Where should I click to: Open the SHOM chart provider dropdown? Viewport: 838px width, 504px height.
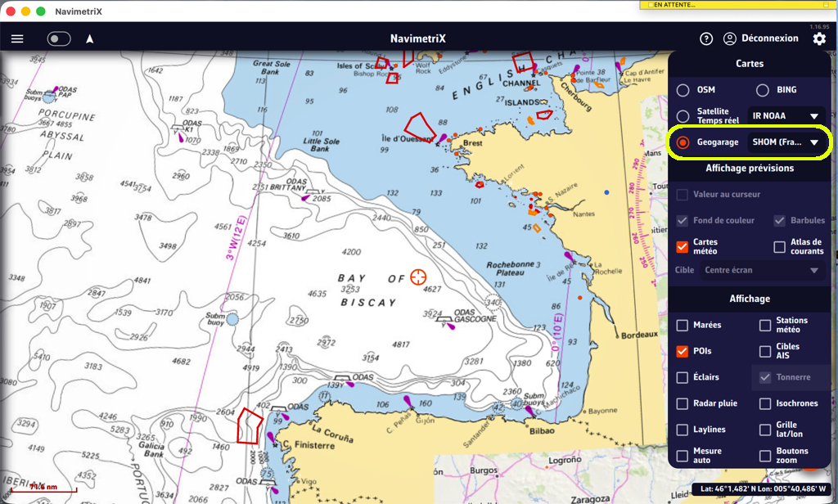click(x=786, y=142)
